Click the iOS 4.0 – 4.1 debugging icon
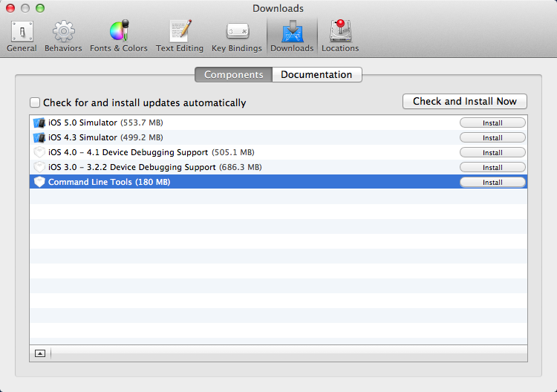Screen dimensions: 557x392 pos(39,152)
